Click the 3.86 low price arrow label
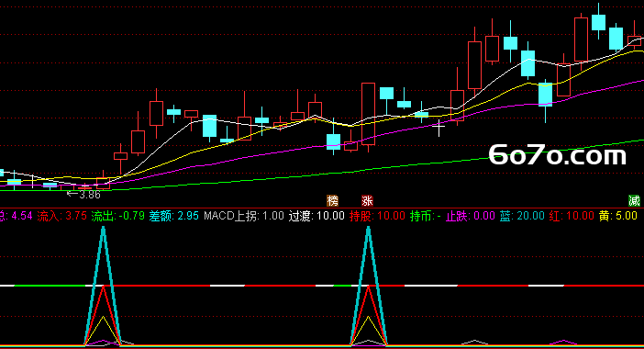 (x=83, y=195)
